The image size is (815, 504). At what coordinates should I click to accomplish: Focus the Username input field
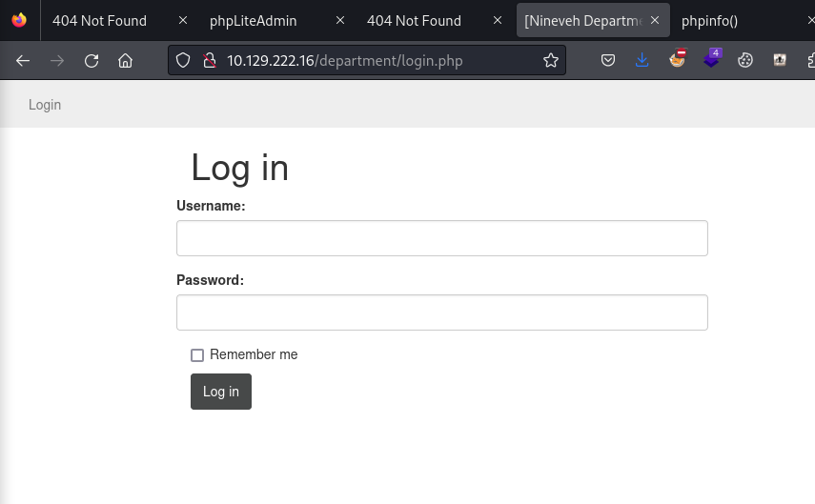coord(441,238)
